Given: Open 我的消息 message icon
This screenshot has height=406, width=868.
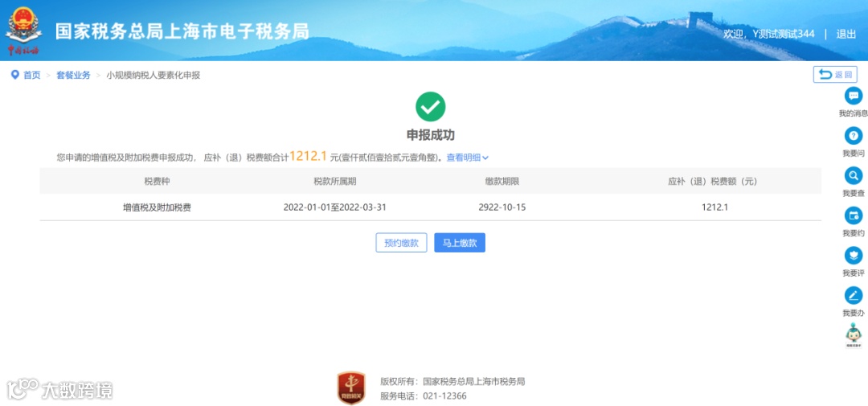Looking at the screenshot, I should tap(853, 95).
